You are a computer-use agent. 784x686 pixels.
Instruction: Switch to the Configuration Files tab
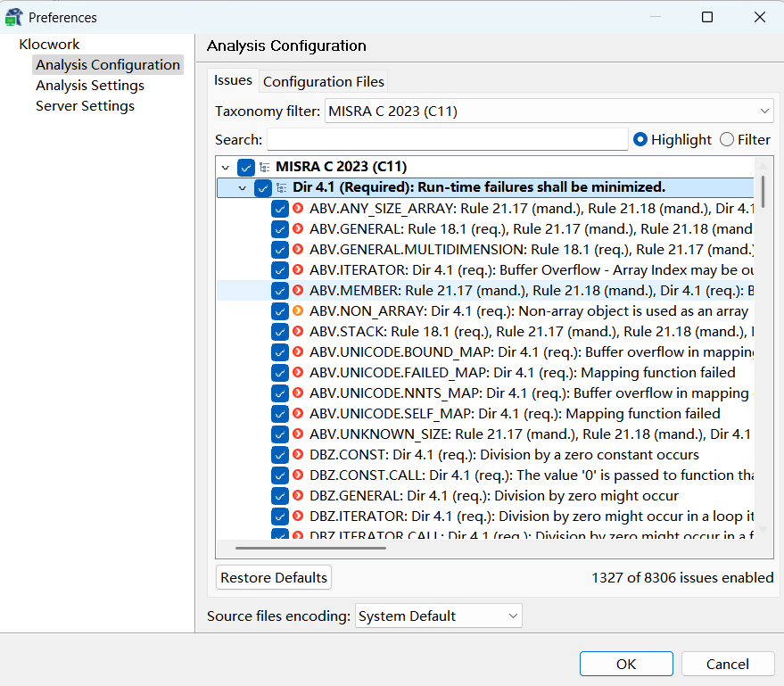tap(324, 81)
